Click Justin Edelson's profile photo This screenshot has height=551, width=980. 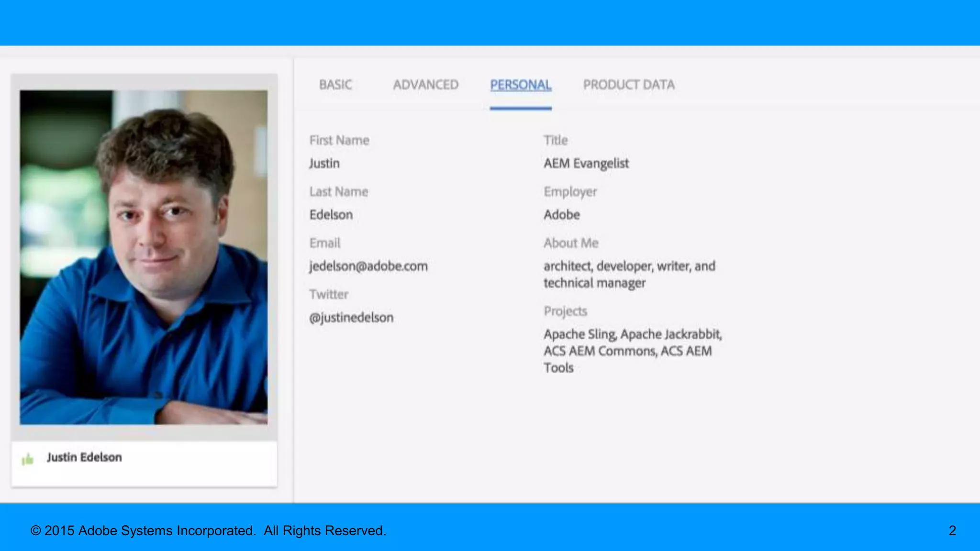coord(144,257)
